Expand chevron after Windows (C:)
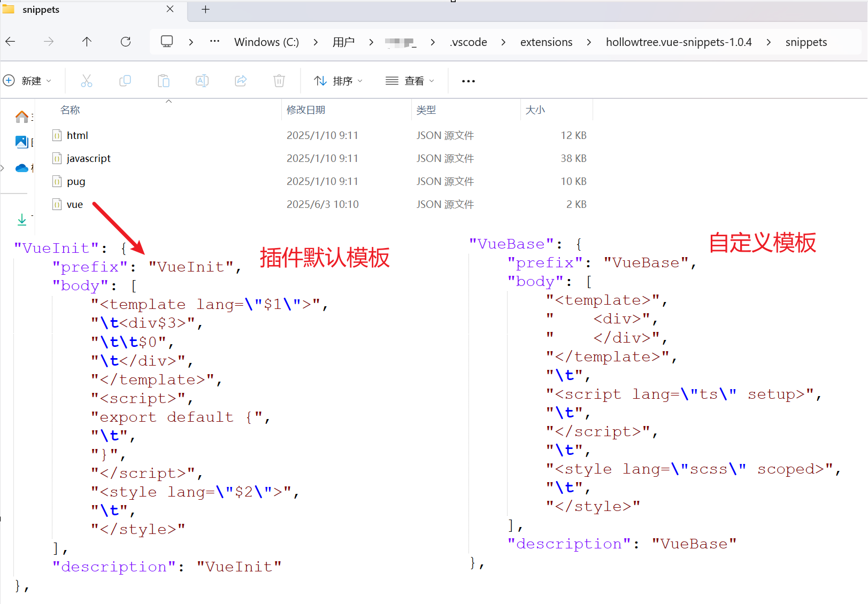868x604 pixels. coord(316,42)
